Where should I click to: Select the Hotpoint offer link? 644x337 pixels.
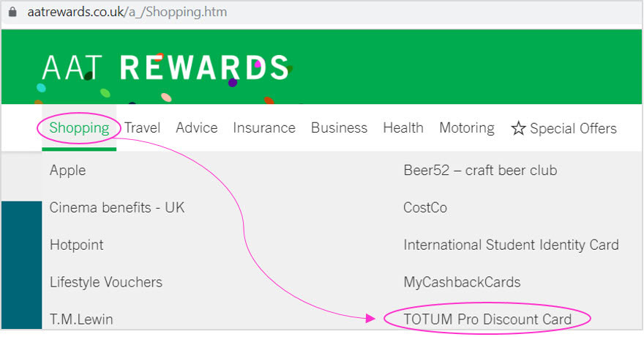[x=76, y=245]
